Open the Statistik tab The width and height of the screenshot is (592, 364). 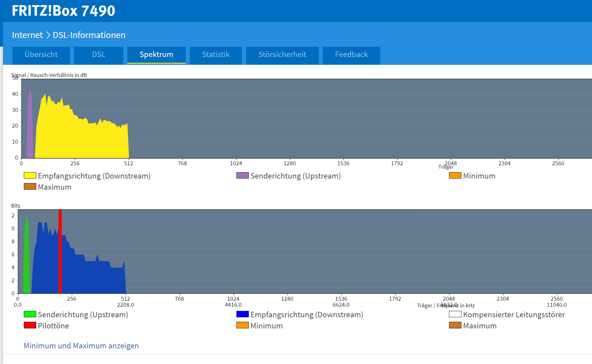click(216, 55)
